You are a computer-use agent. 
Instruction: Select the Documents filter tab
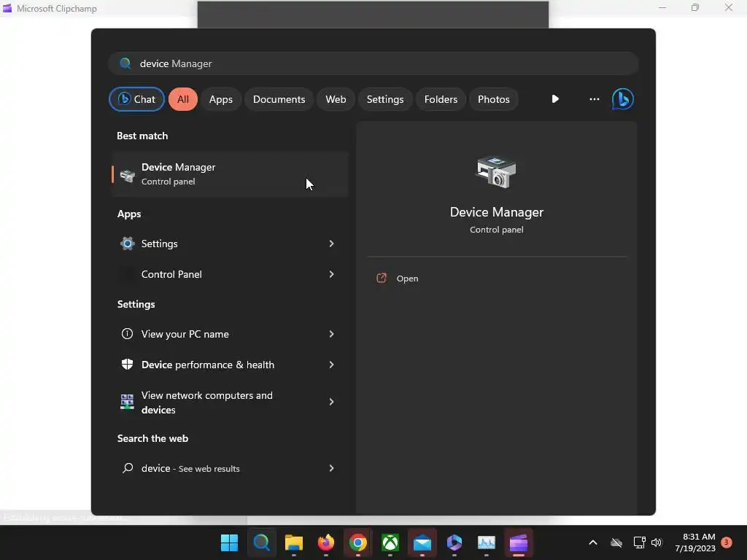pos(279,99)
